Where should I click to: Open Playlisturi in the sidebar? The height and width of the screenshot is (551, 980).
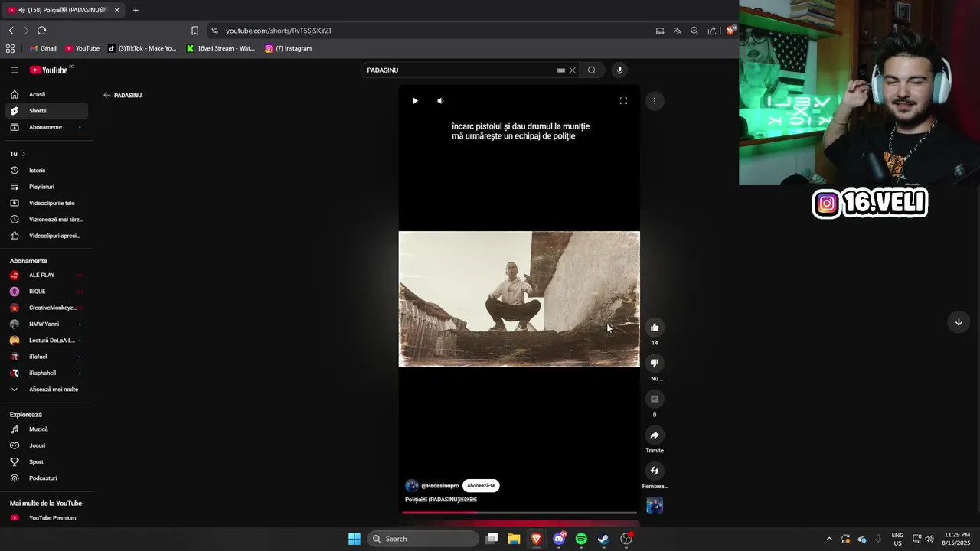tap(47, 187)
